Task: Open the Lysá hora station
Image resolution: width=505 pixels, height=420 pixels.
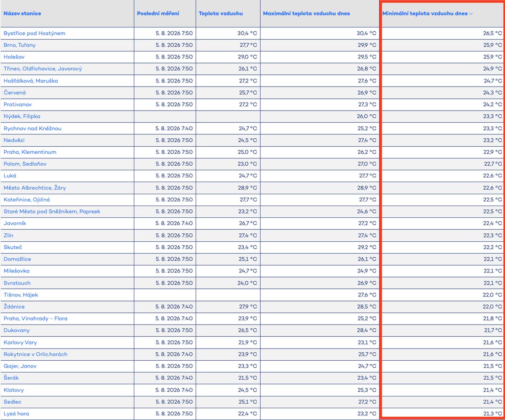Action: click(x=16, y=414)
